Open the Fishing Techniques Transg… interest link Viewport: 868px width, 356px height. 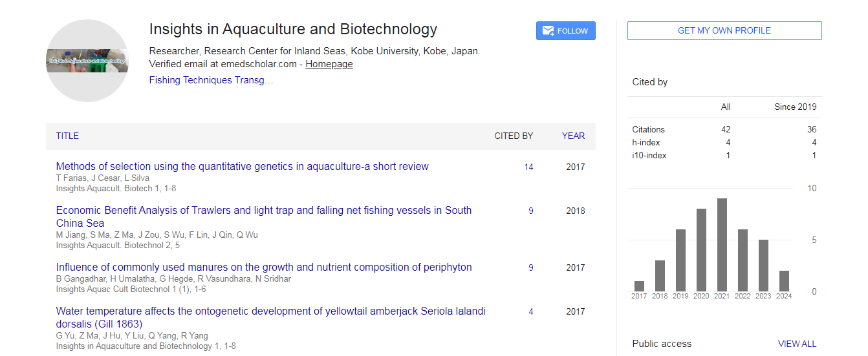[x=211, y=80]
